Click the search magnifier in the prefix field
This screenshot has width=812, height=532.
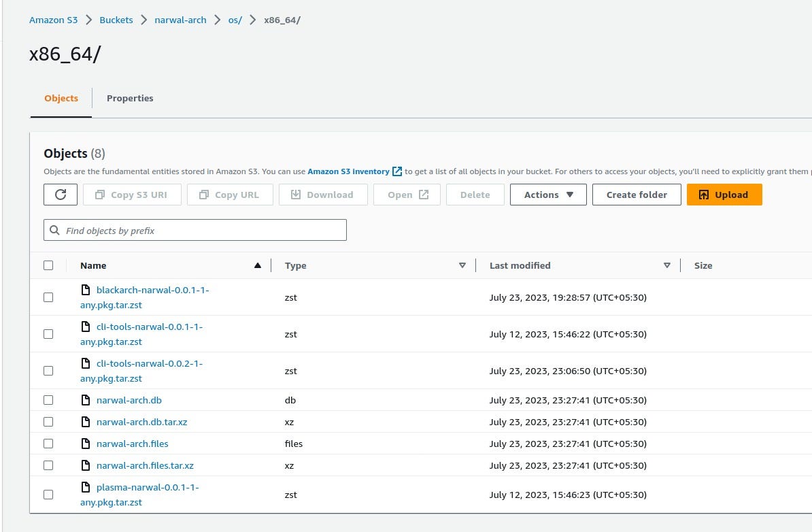point(54,230)
